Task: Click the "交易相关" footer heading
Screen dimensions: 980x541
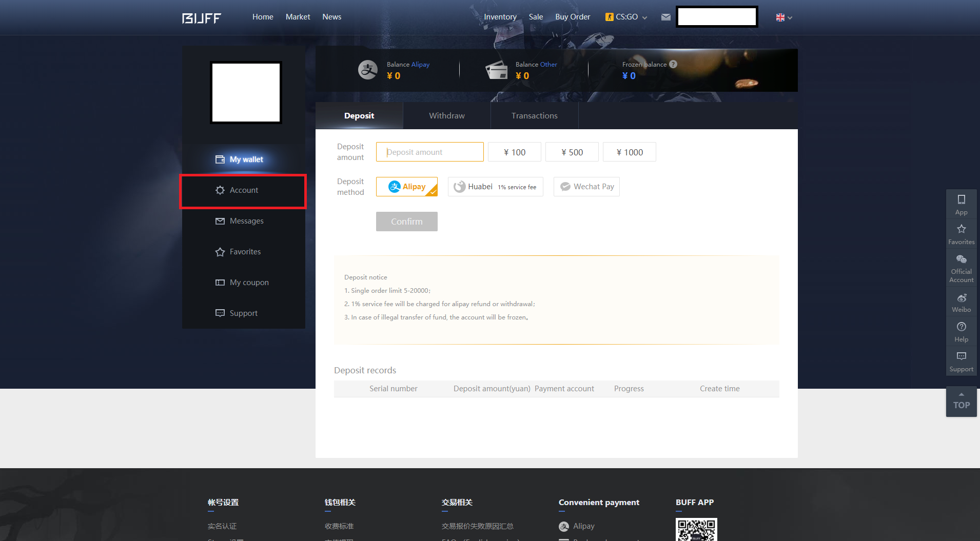Action: click(x=457, y=503)
